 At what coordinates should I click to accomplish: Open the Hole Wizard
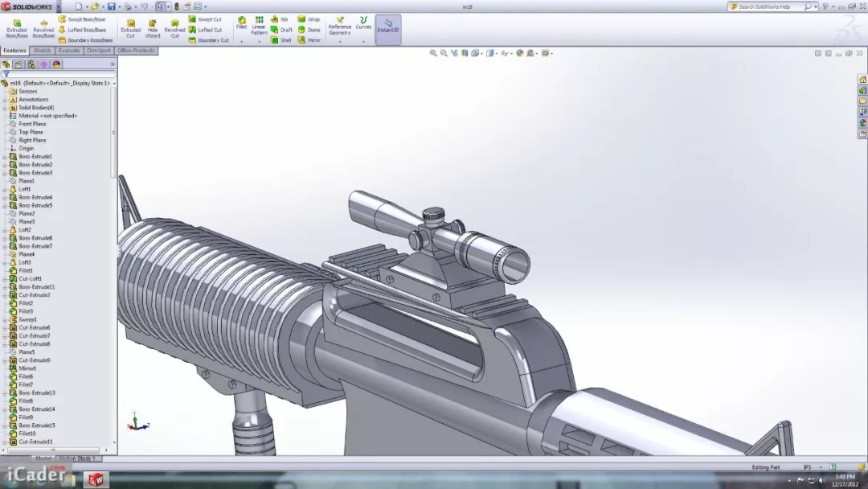pos(152,29)
